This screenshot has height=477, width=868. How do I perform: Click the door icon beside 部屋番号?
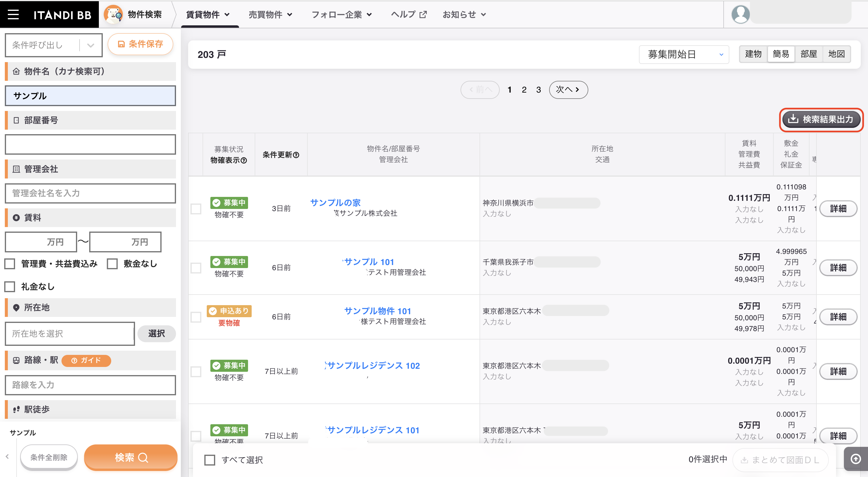coord(16,120)
